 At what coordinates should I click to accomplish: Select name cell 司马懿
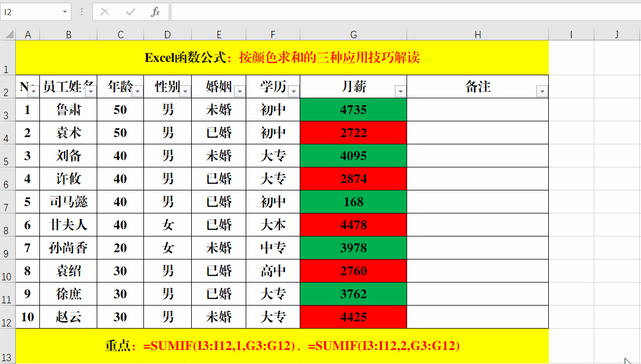(x=68, y=202)
